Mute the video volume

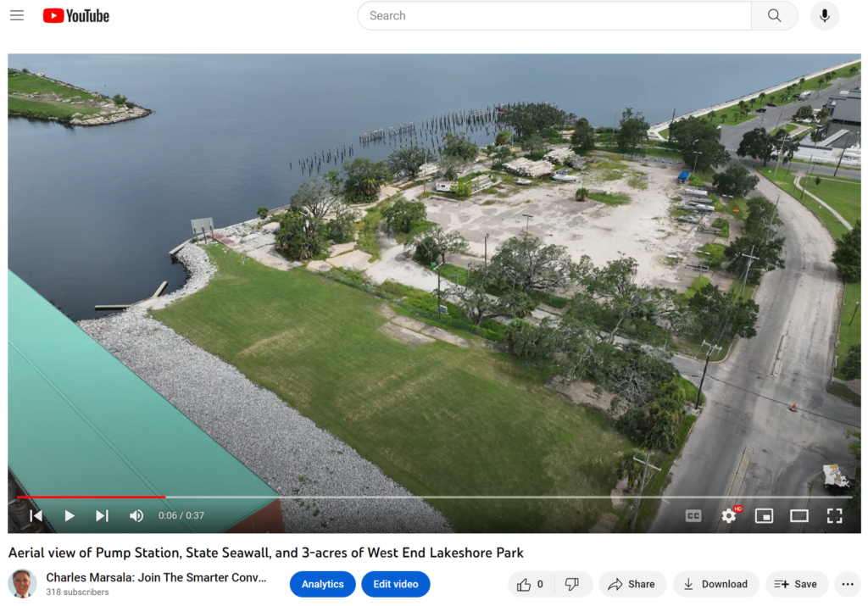pyautogui.click(x=136, y=516)
